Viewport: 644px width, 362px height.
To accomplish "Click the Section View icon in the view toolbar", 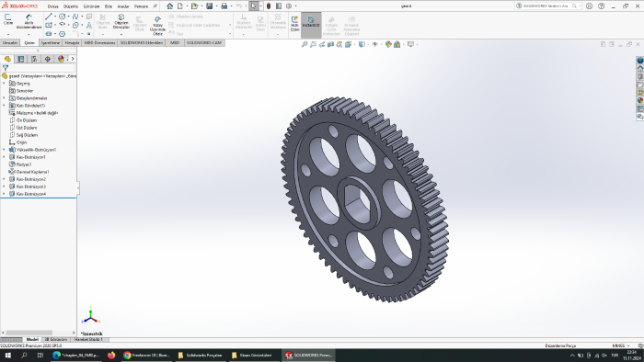I will click(330, 44).
